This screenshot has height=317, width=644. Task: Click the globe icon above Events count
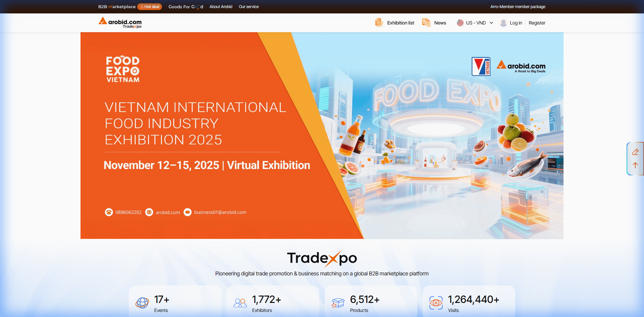(142, 302)
